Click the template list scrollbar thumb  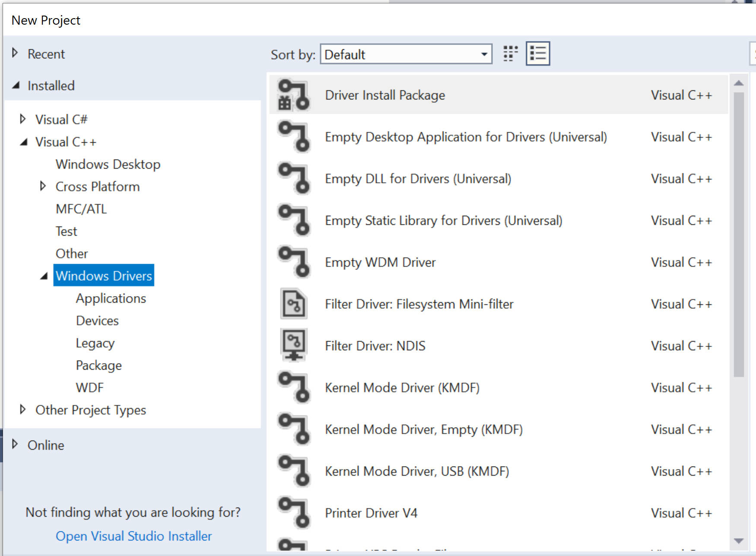click(x=739, y=234)
